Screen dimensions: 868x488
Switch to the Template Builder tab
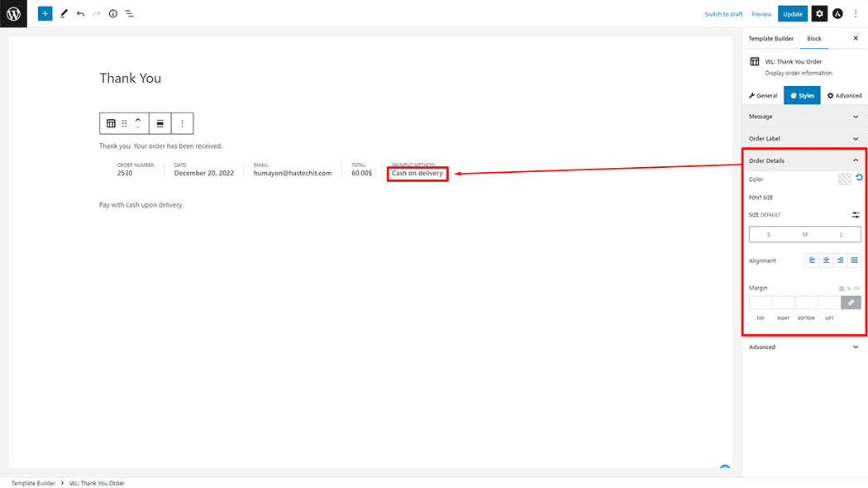point(770,39)
